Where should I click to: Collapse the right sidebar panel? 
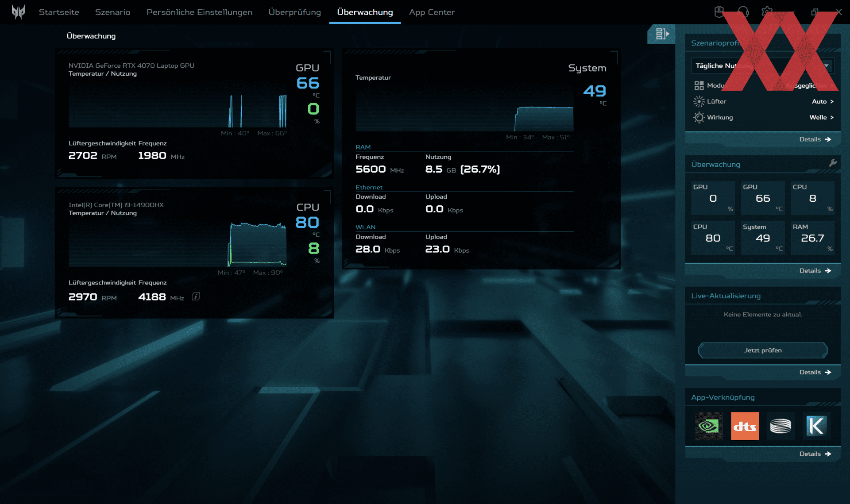tap(662, 34)
